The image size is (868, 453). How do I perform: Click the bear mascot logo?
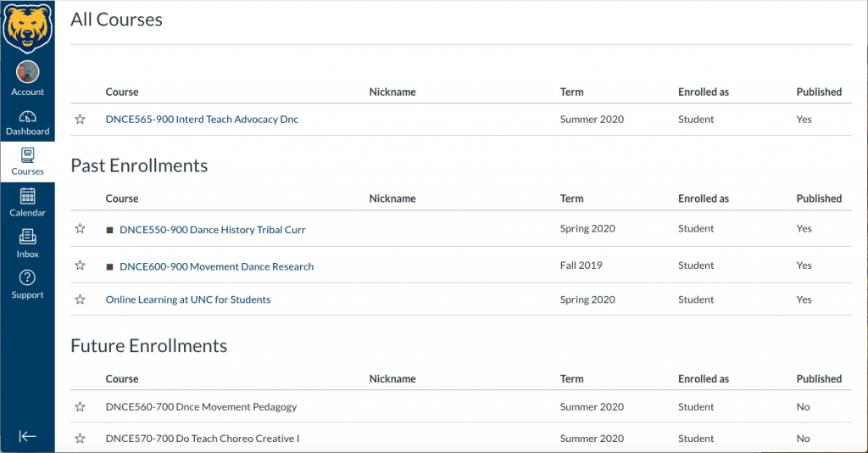[28, 27]
